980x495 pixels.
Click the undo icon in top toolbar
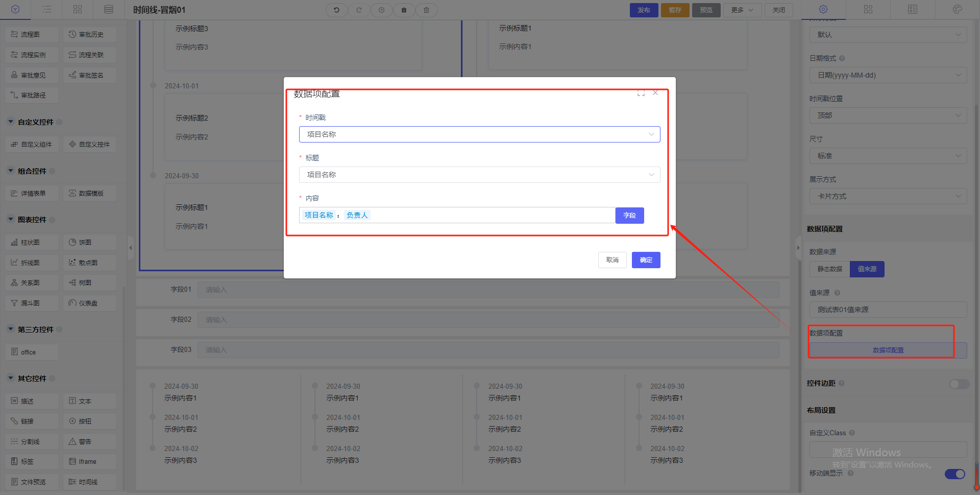pos(336,10)
